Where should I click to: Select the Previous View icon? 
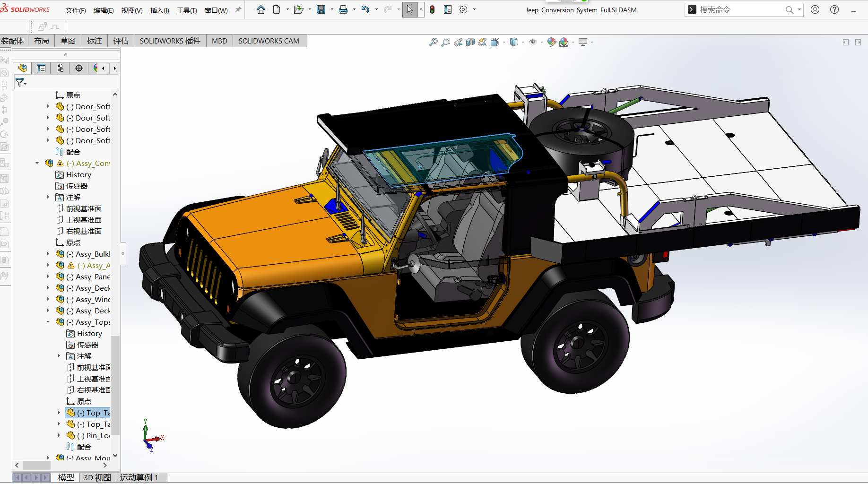coord(458,42)
